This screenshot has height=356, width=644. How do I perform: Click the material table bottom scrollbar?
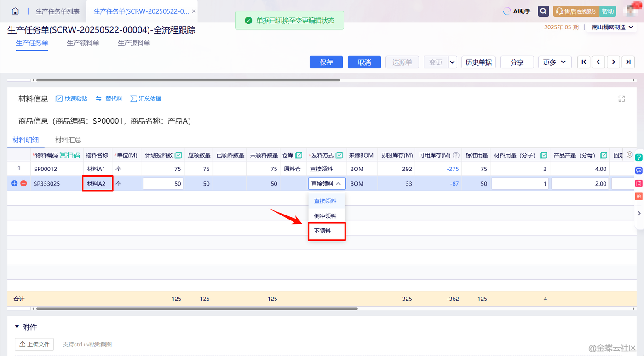(197, 308)
